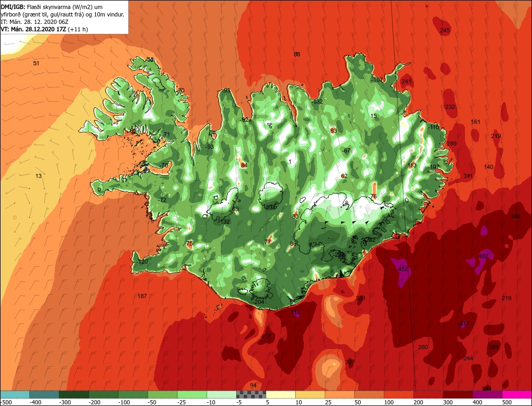Click the flux value '88' north of Iceland
This screenshot has height=406, width=532.
297,54
